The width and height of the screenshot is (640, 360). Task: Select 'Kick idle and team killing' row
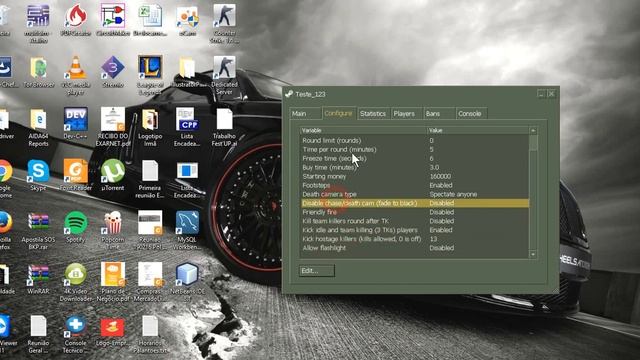tap(415, 230)
